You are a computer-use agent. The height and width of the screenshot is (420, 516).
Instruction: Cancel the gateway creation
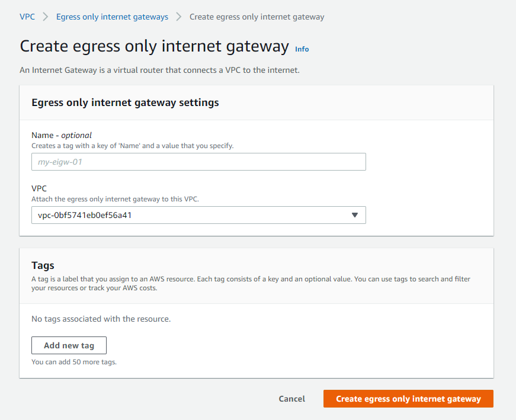(x=292, y=399)
